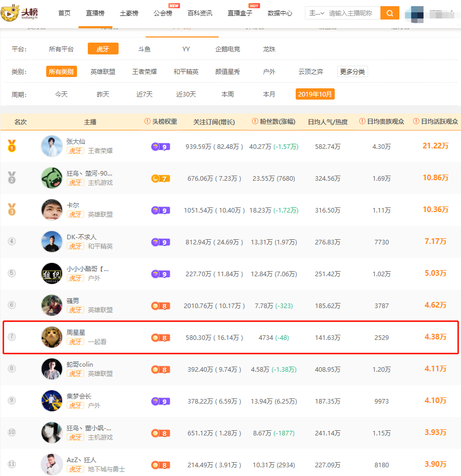Open 卡尔's avatar thumbnail
Viewport: 461px width, 476px height.
(x=52, y=210)
